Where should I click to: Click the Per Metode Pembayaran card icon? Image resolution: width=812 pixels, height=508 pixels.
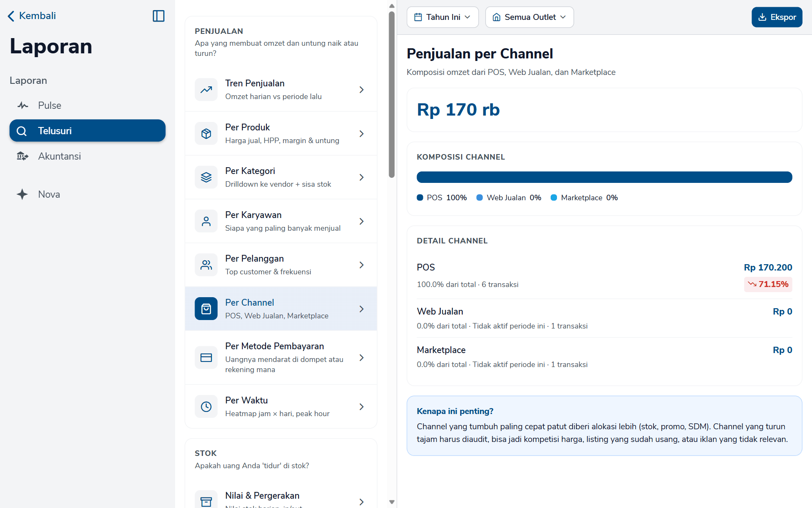pos(206,358)
